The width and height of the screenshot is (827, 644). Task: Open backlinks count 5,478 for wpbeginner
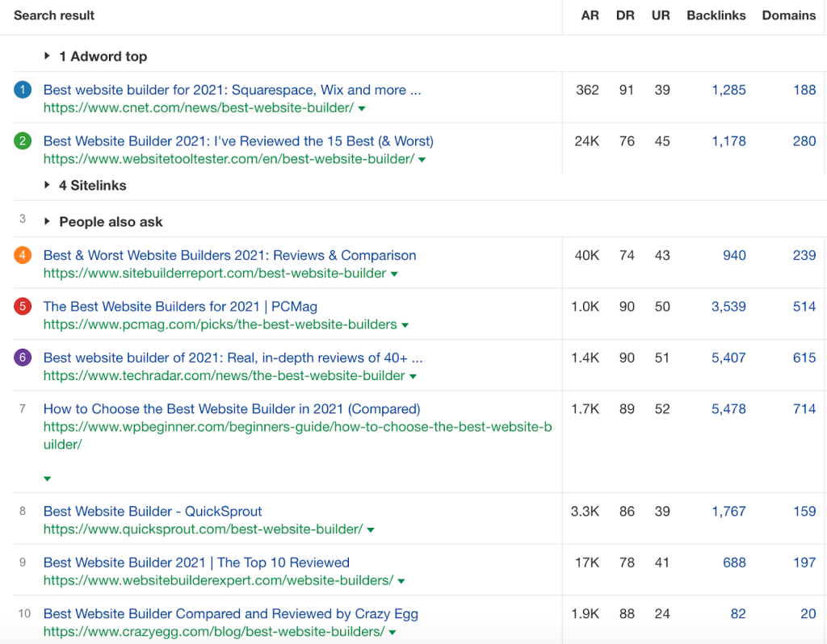tap(728, 408)
